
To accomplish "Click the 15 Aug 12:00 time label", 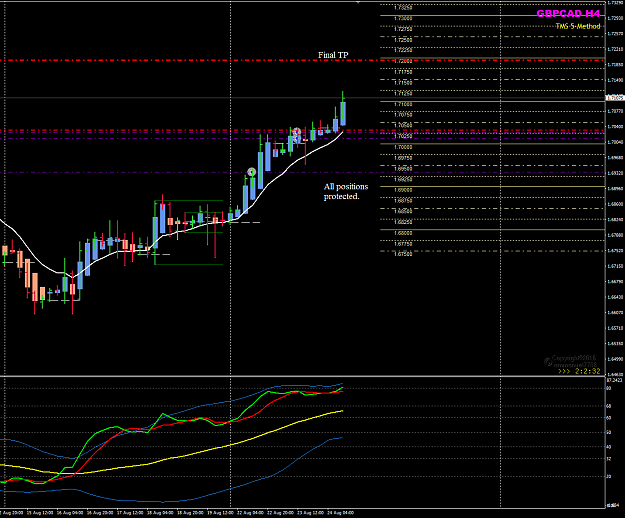I will [x=40, y=513].
